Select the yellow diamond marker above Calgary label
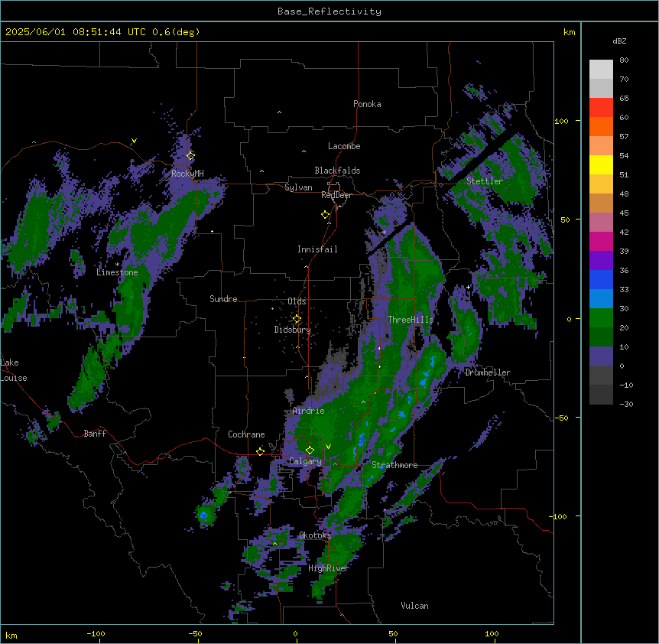 [310, 450]
